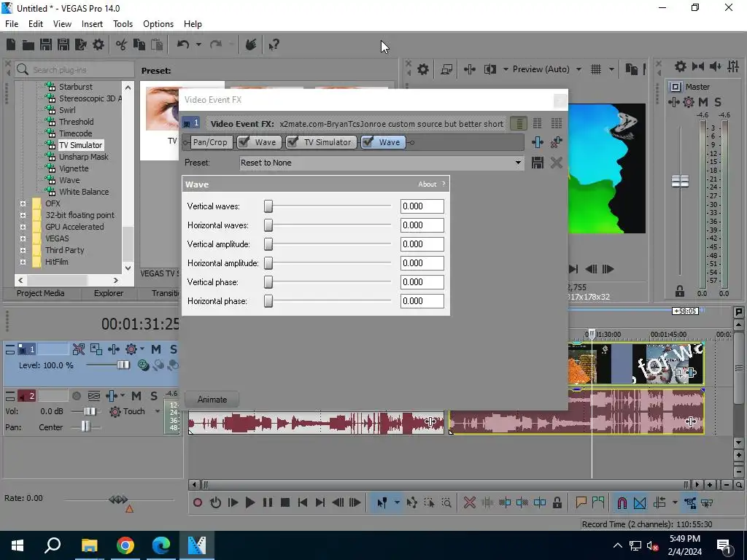Open the Tools menu
The width and height of the screenshot is (747, 560).
(123, 24)
